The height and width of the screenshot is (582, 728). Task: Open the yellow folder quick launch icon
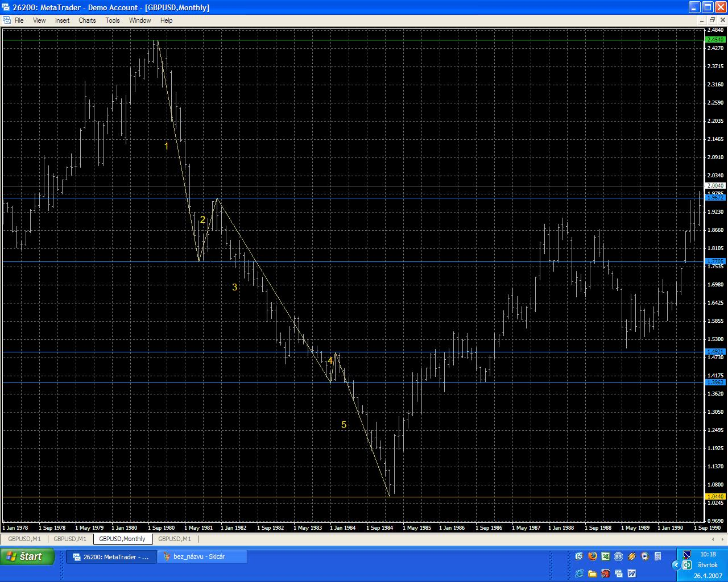point(592,573)
